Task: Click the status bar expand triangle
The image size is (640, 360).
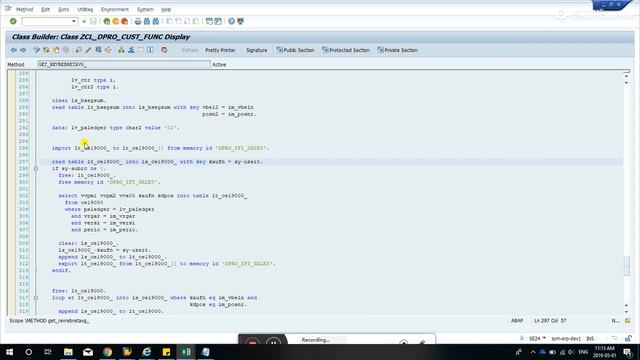Action: (522, 338)
